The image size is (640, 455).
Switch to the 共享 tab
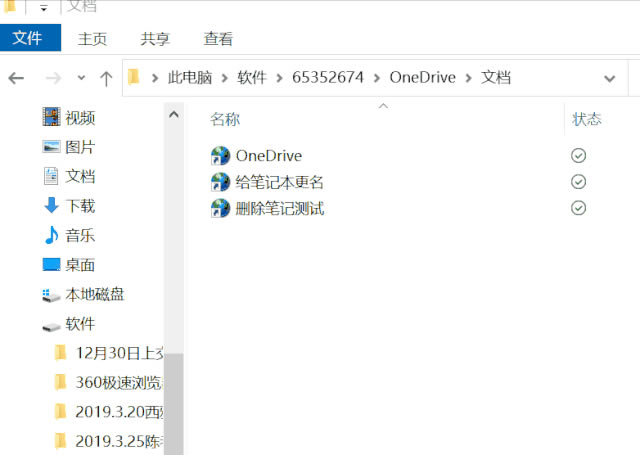coord(155,39)
